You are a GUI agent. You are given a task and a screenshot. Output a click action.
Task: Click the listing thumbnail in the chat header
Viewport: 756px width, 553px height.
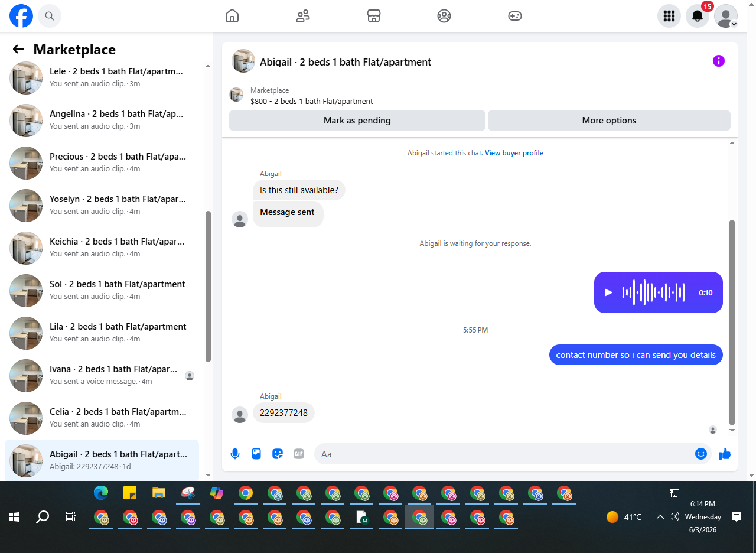click(x=243, y=61)
